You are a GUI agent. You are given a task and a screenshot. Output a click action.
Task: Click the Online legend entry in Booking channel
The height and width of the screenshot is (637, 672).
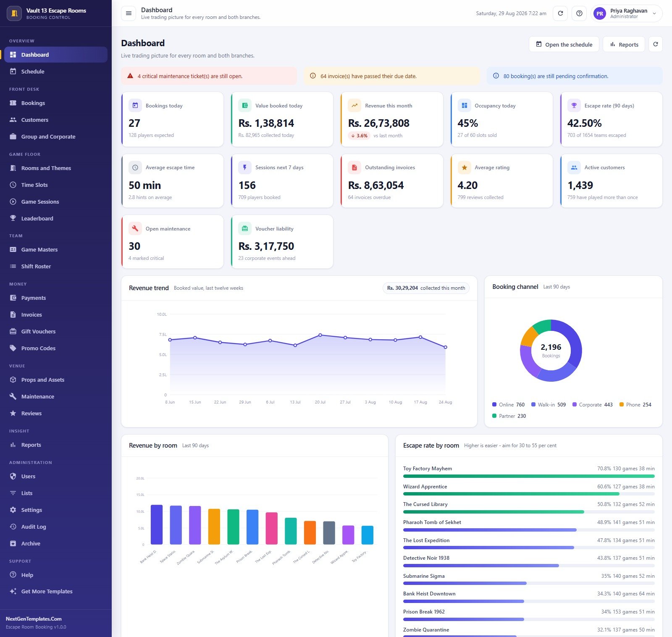[508, 405]
